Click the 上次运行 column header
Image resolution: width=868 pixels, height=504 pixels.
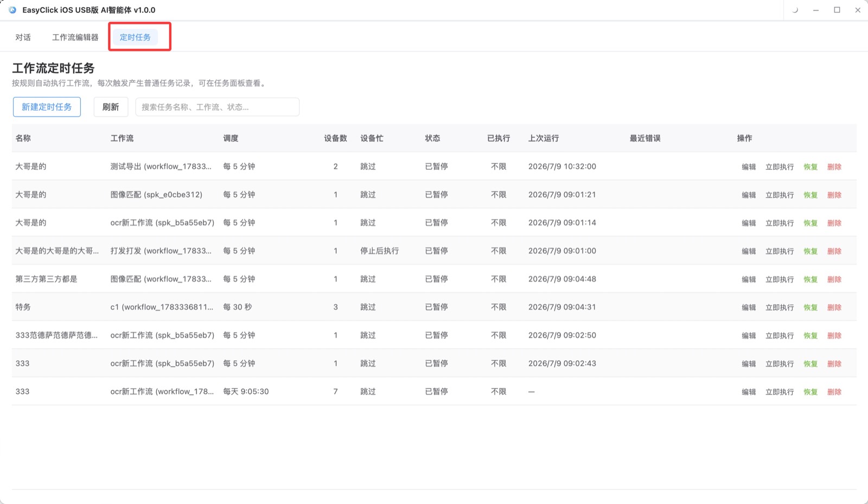544,138
